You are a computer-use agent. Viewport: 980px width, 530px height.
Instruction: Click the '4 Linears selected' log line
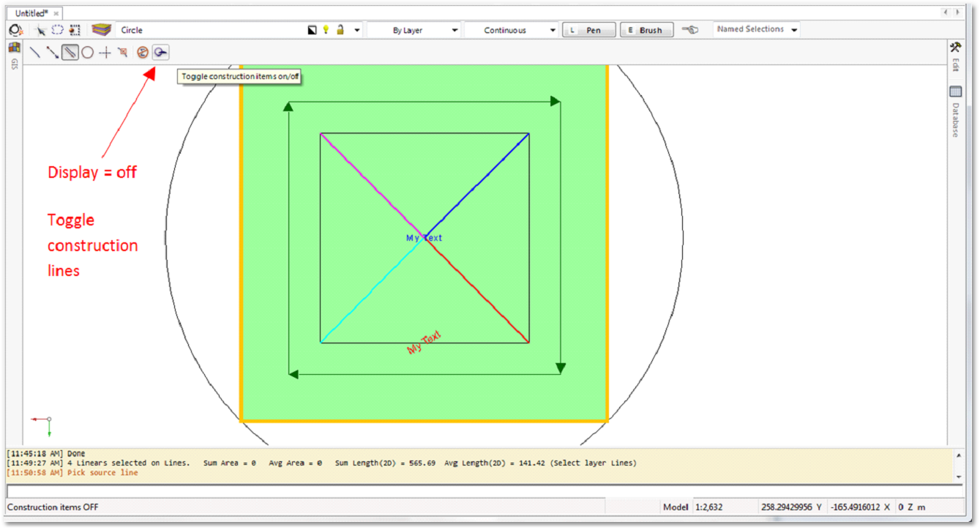(x=322, y=463)
